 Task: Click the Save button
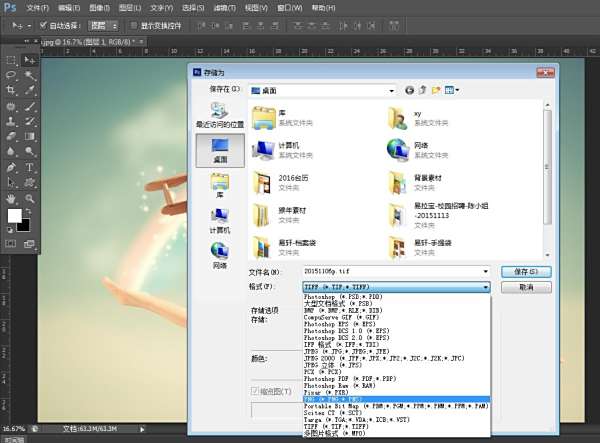click(526, 272)
